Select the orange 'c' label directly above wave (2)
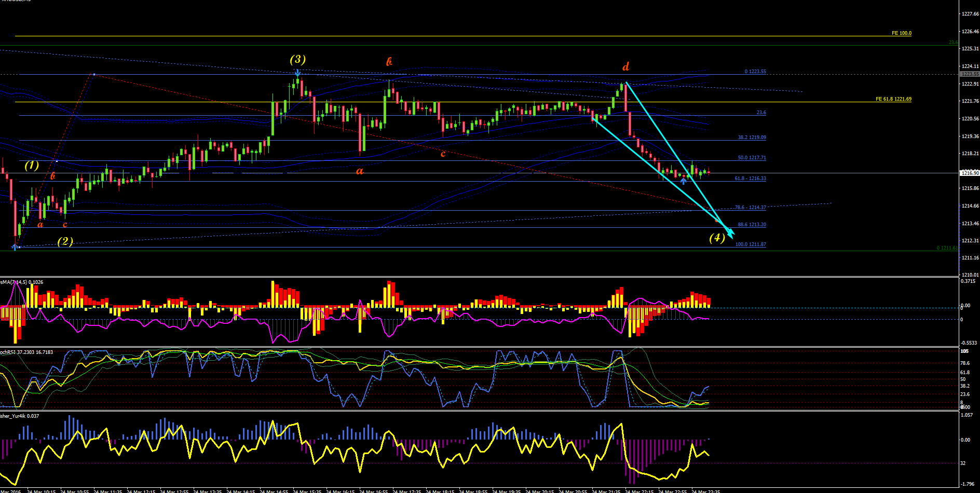Viewport: 980px width, 493px height. coord(65,225)
